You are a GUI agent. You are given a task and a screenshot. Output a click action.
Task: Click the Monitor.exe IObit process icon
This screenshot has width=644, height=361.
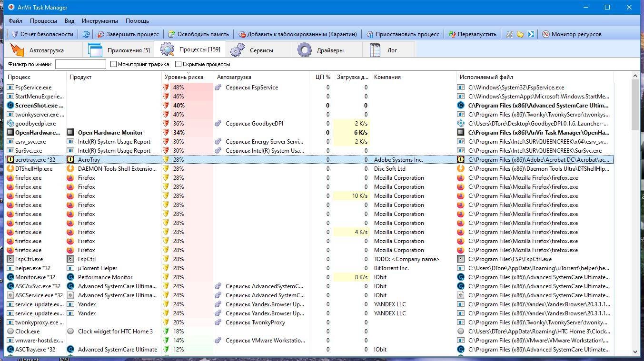(10, 277)
